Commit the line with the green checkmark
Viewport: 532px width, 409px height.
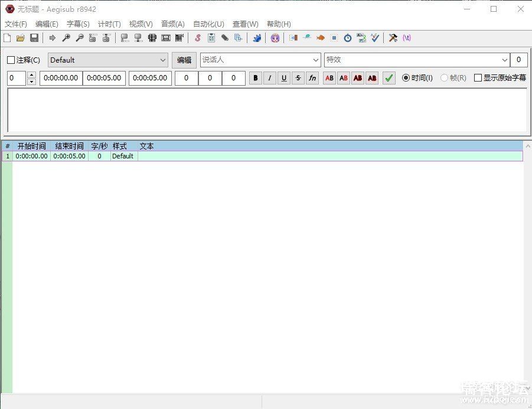click(389, 78)
